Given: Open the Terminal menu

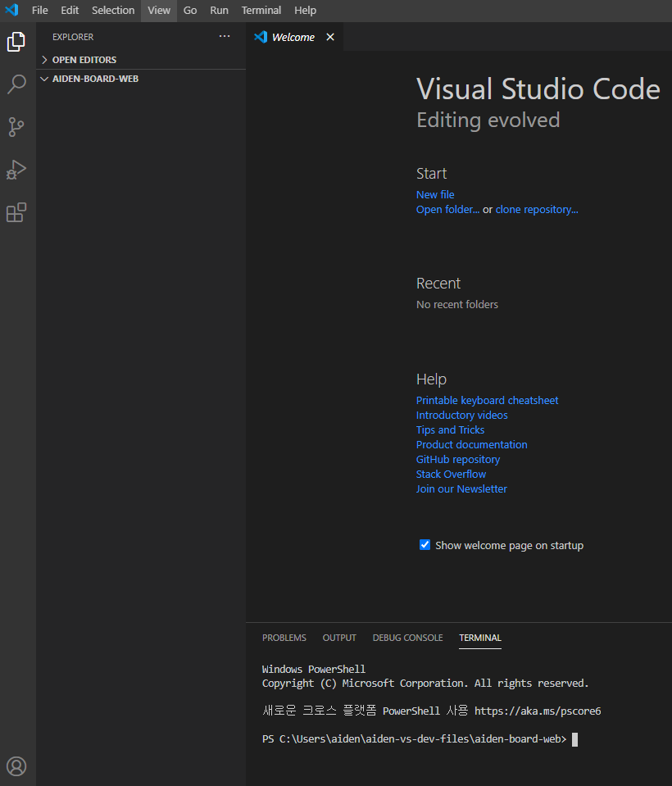Looking at the screenshot, I should click(261, 11).
